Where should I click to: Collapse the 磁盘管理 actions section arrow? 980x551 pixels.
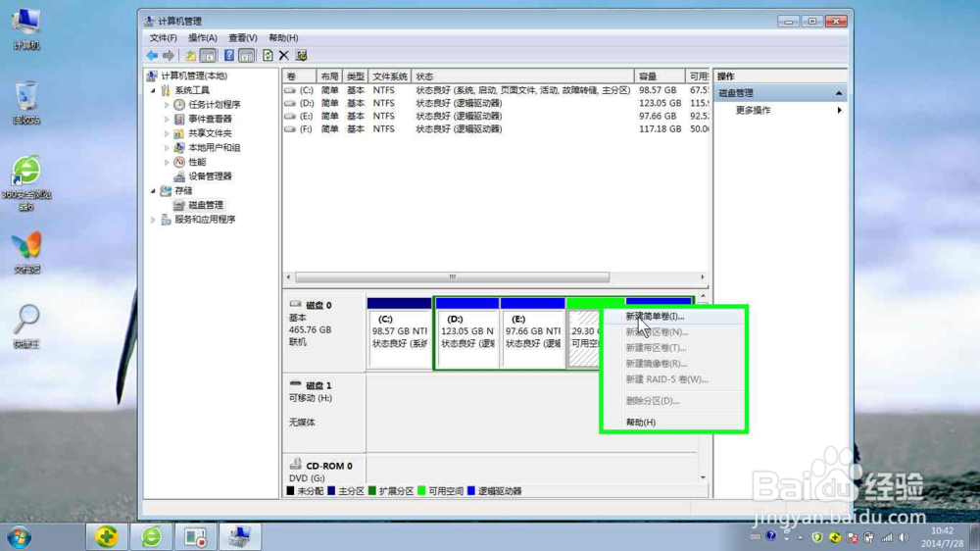(x=838, y=93)
